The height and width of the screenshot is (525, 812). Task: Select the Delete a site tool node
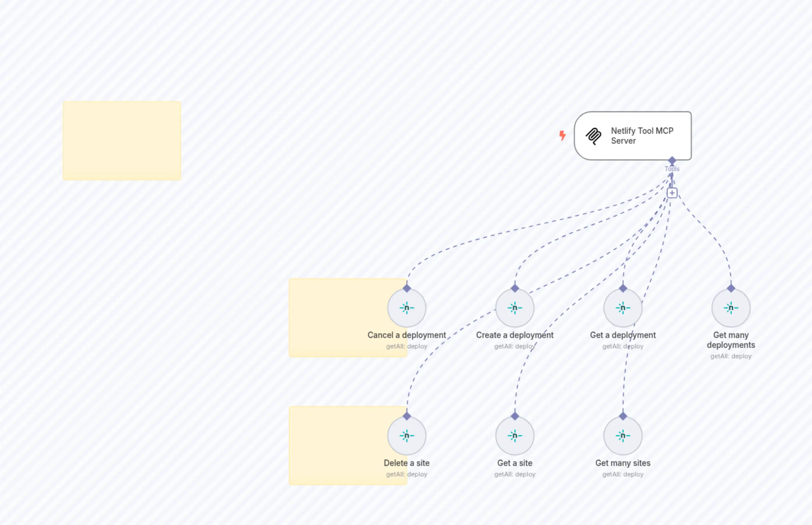[407, 435]
